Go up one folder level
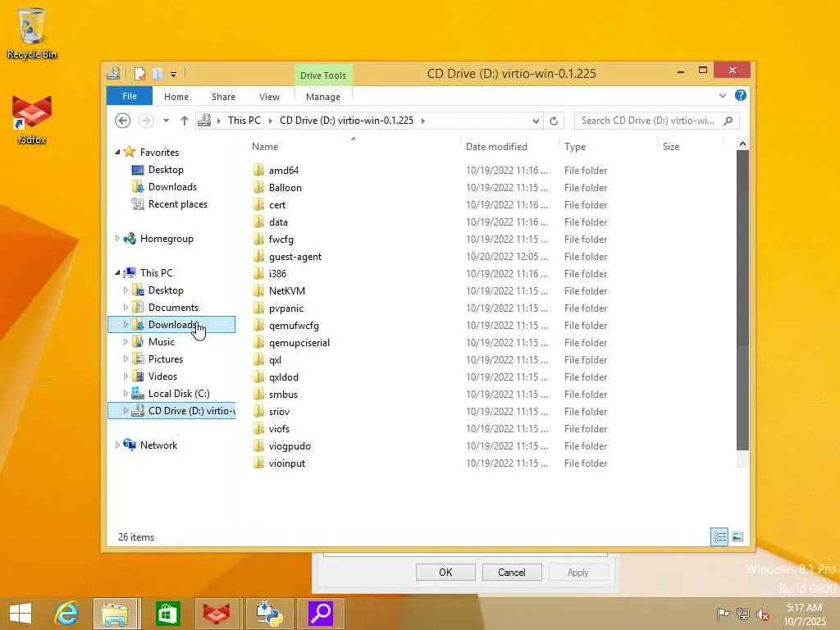This screenshot has height=630, width=840. click(185, 121)
